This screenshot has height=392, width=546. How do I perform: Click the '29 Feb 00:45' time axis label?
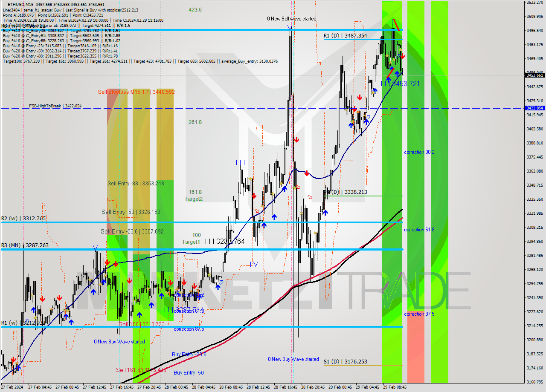[x=340, y=388]
